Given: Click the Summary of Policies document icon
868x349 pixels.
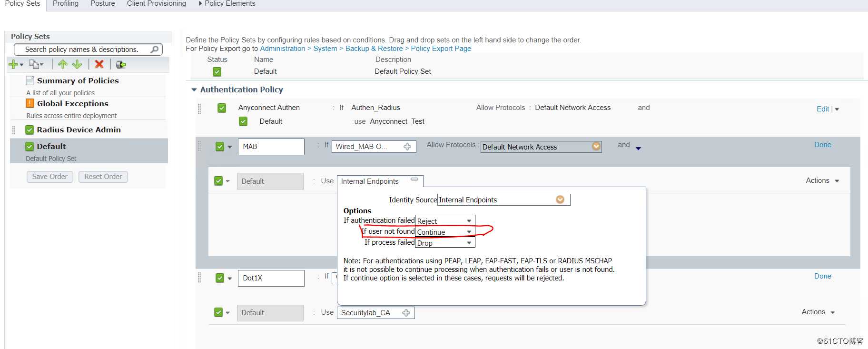Looking at the screenshot, I should (30, 80).
